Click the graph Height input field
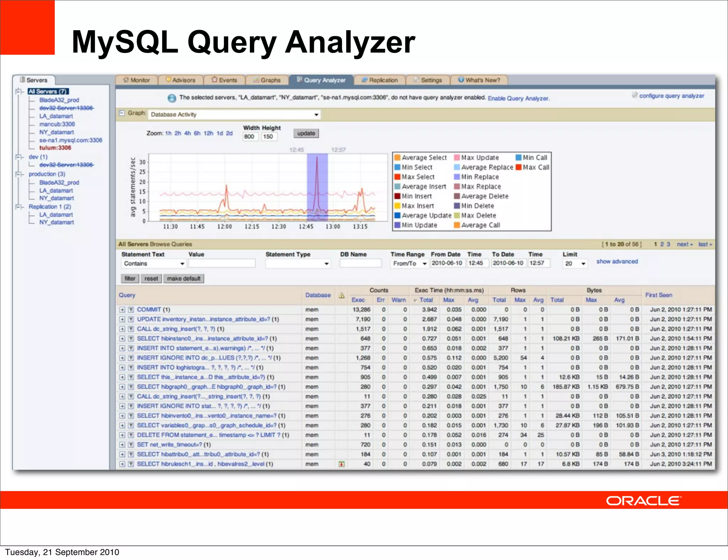 [269, 136]
